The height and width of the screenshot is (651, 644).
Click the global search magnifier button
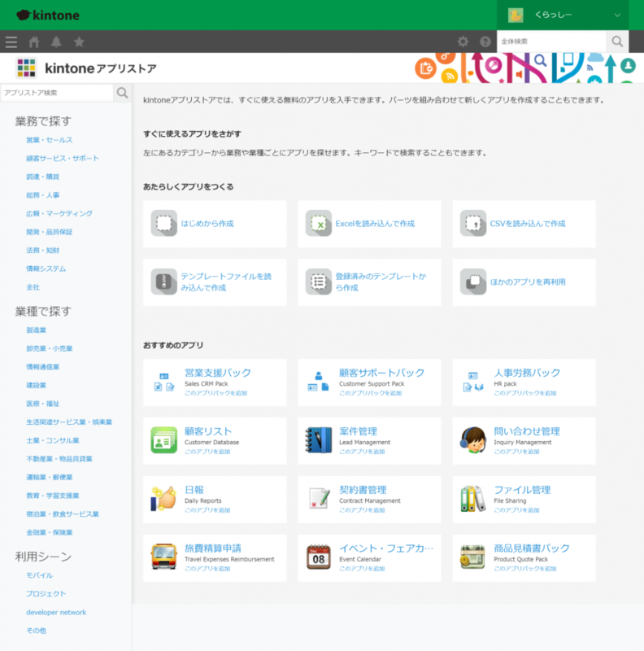coord(617,42)
